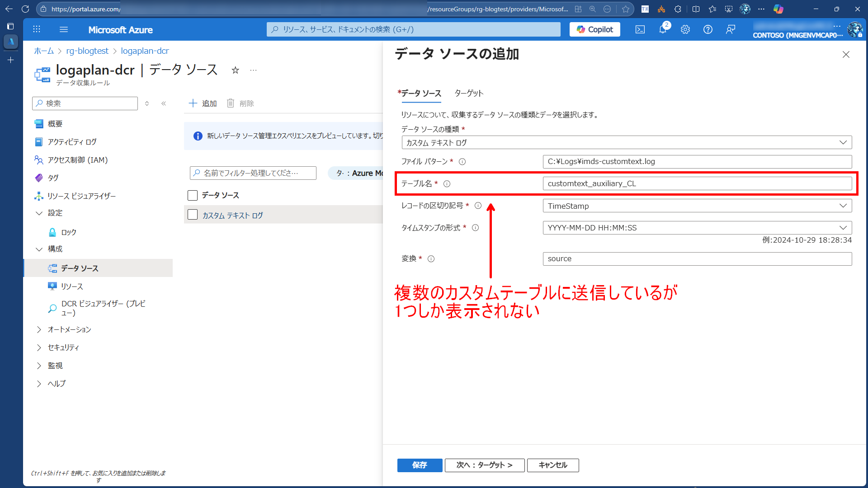Switch to the ターゲット tab
This screenshot has width=868, height=488.
[x=468, y=93]
